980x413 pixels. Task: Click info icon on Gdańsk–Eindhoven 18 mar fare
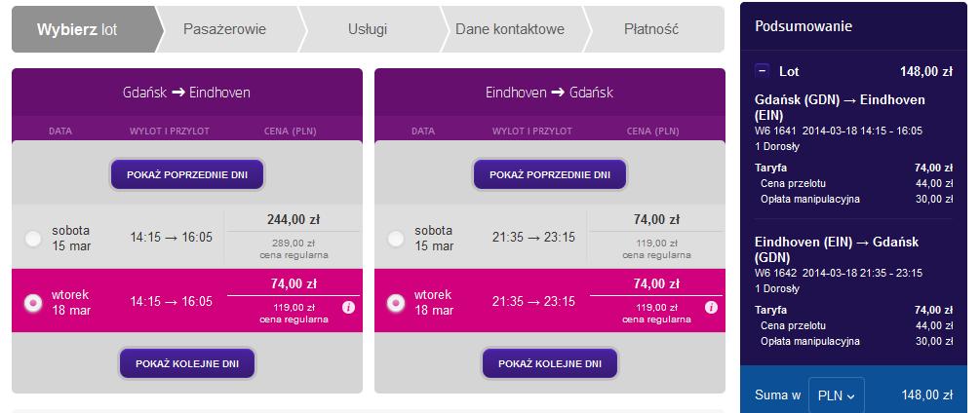[349, 308]
